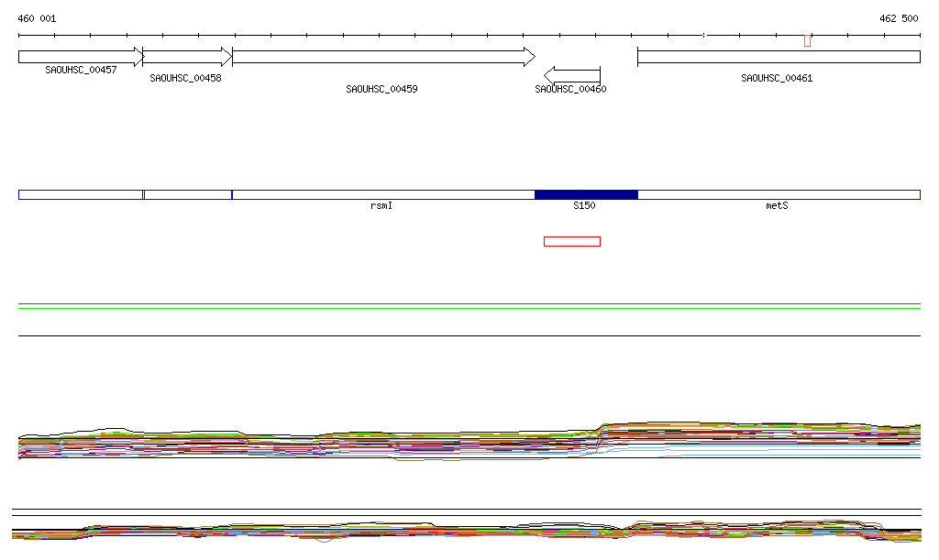Viewport: 939px width, 560px height.
Task: Select the rsmI annotation bar segment
Action: tap(383, 194)
